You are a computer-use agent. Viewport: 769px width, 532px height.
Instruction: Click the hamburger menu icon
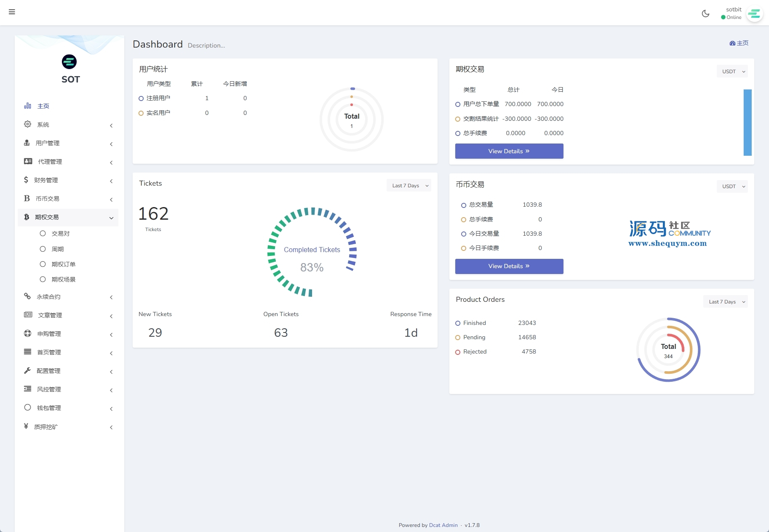coord(12,12)
